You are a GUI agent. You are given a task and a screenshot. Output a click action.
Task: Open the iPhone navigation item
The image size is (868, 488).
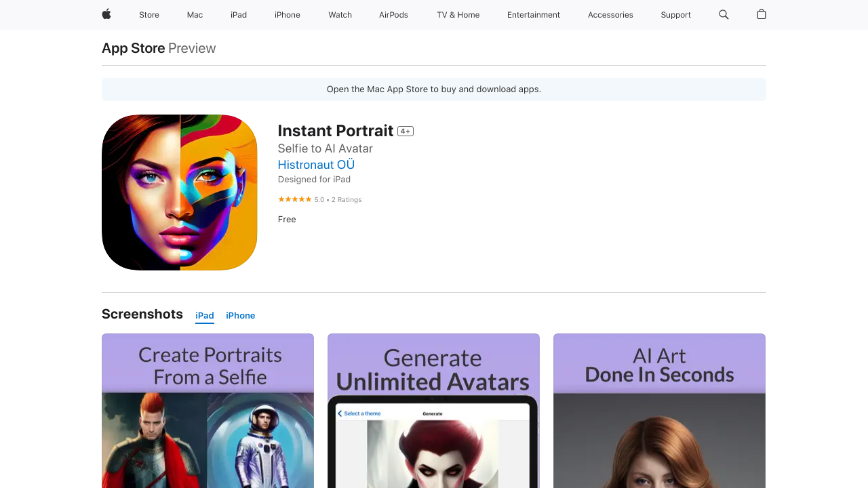(288, 15)
